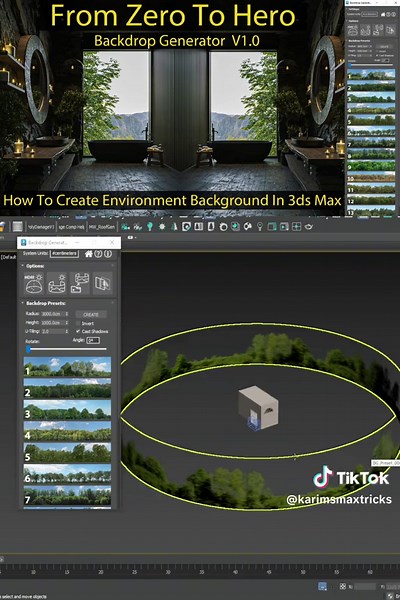Click the blue selection lock icon in status bar

point(323,586)
